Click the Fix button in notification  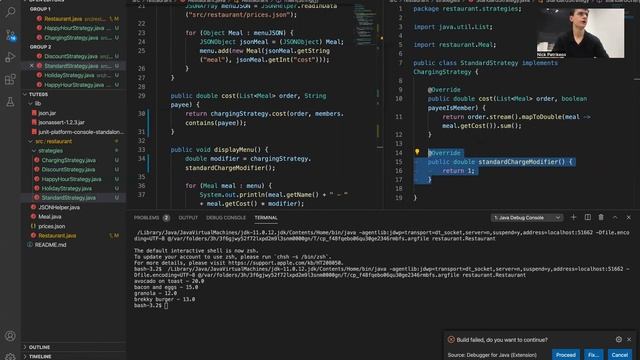pyautogui.click(x=593, y=355)
